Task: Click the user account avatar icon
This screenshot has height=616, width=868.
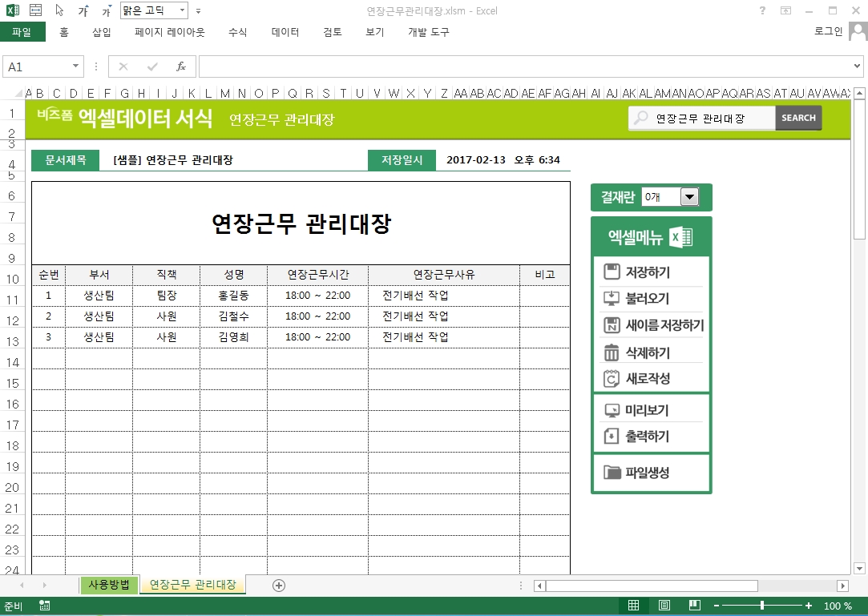Action: pos(858,31)
